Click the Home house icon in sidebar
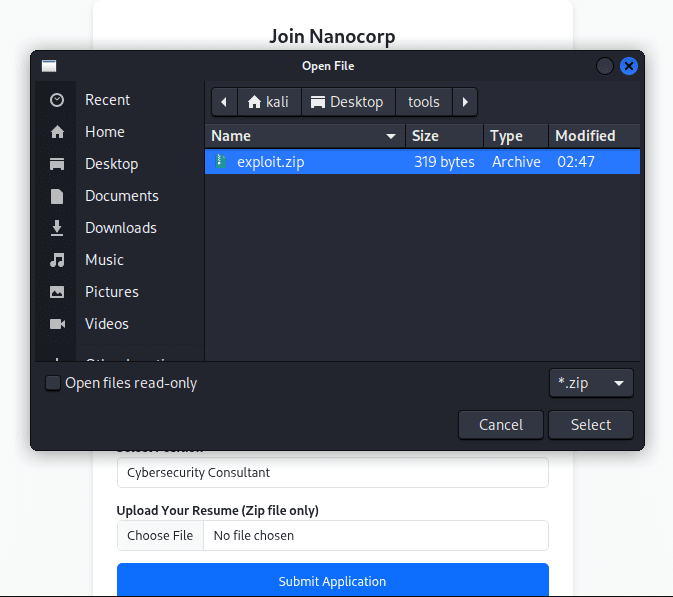This screenshot has height=597, width=673. click(57, 132)
